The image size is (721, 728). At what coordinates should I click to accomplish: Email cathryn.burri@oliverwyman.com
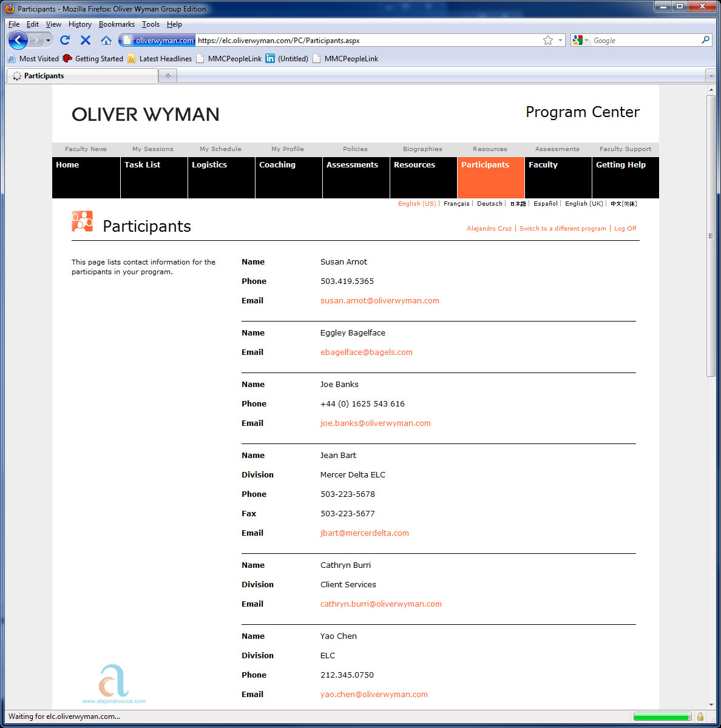click(x=381, y=604)
